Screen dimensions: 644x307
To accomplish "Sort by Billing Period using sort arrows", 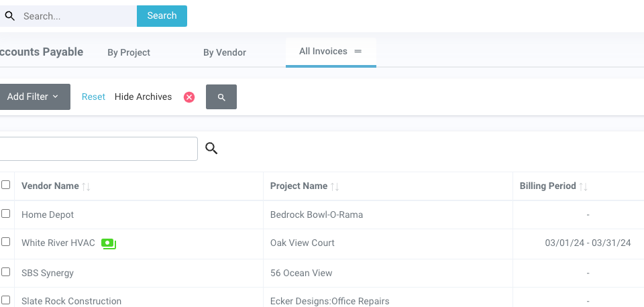I will [584, 186].
